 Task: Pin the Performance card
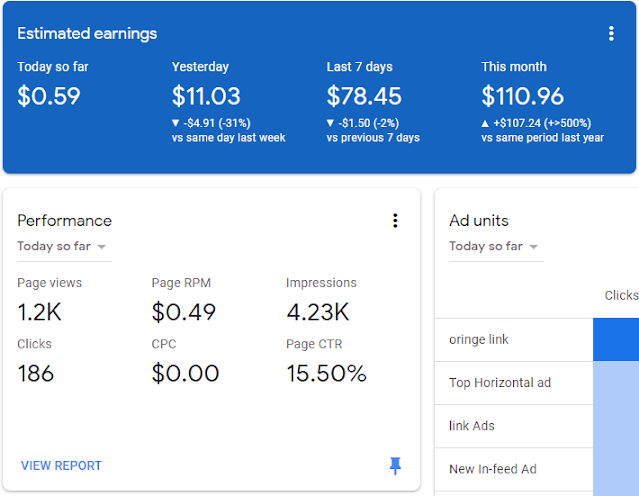[x=395, y=465]
